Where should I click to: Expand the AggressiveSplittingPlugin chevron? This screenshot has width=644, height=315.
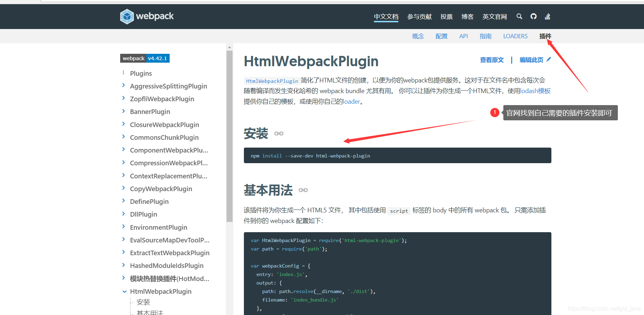click(123, 85)
